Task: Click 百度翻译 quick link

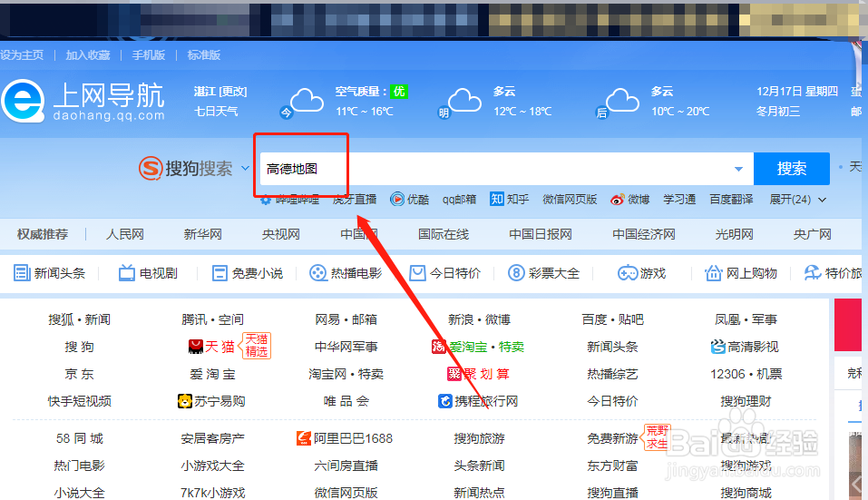Action: pos(731,200)
